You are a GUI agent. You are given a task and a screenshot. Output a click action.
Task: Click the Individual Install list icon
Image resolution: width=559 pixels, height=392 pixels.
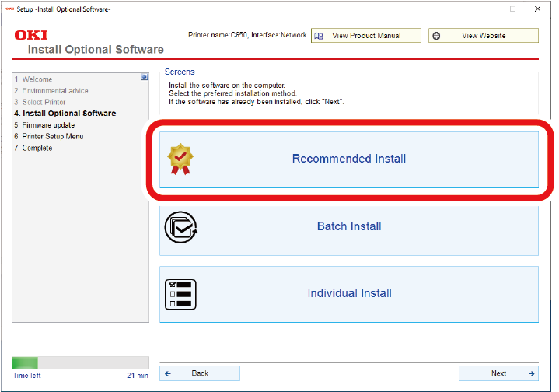pyautogui.click(x=181, y=294)
